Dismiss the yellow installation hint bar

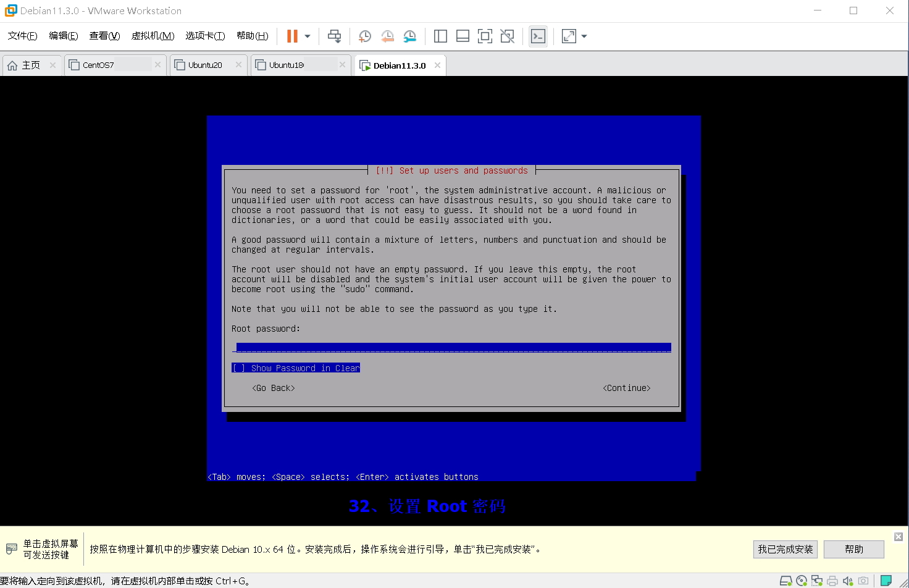coord(899,537)
